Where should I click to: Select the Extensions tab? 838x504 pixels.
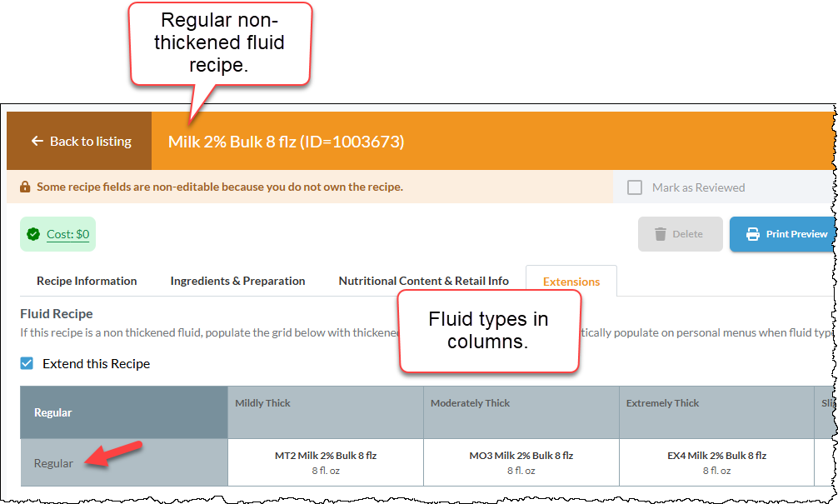pyautogui.click(x=571, y=281)
